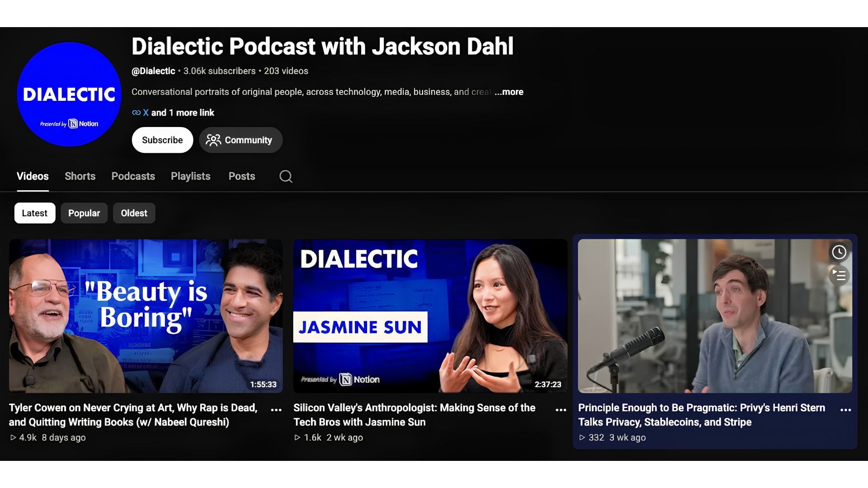Click the Subscribe button
The image size is (868, 488).
click(x=162, y=140)
